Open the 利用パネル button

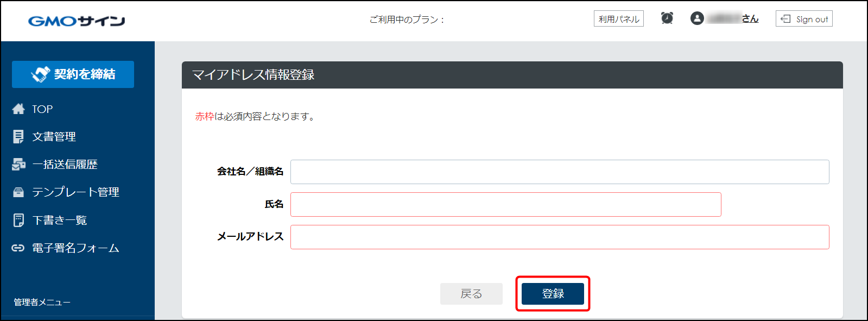pyautogui.click(x=619, y=19)
